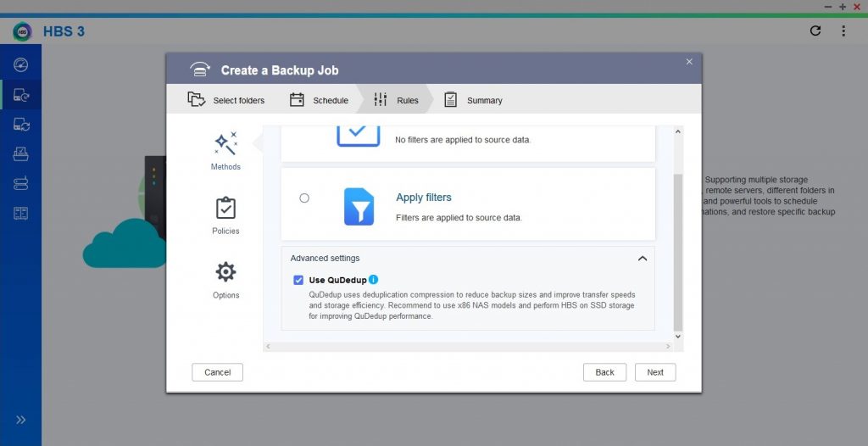The height and width of the screenshot is (446, 868).
Task: Cancel the backup job creation
Action: click(x=218, y=372)
